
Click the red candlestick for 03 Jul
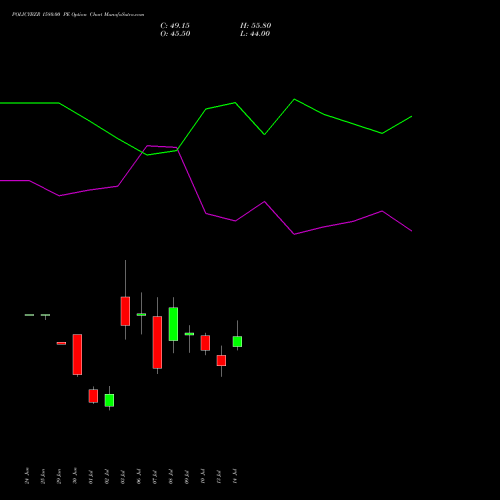coord(125,311)
